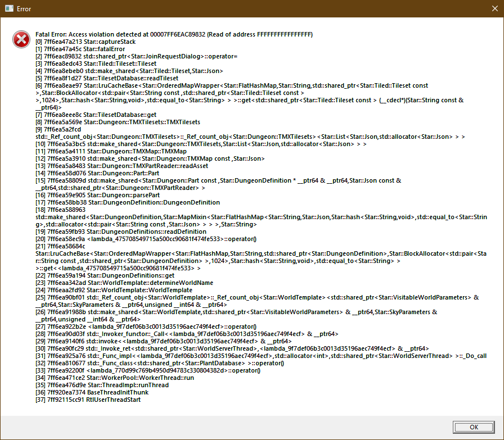
Task: Click the "[24] Star::WorldTemplate::WorldTemplate" line
Action: coord(114,291)
